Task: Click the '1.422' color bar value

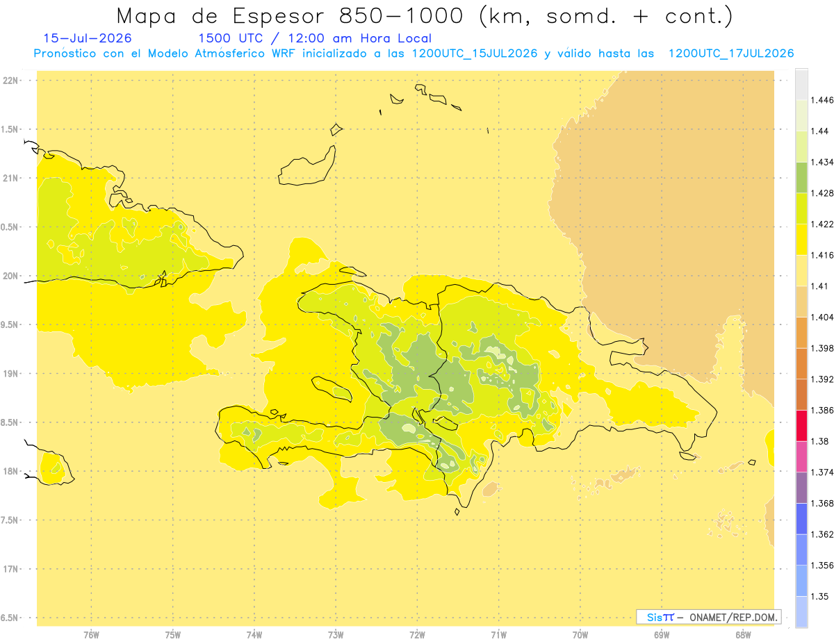Action: (x=822, y=224)
